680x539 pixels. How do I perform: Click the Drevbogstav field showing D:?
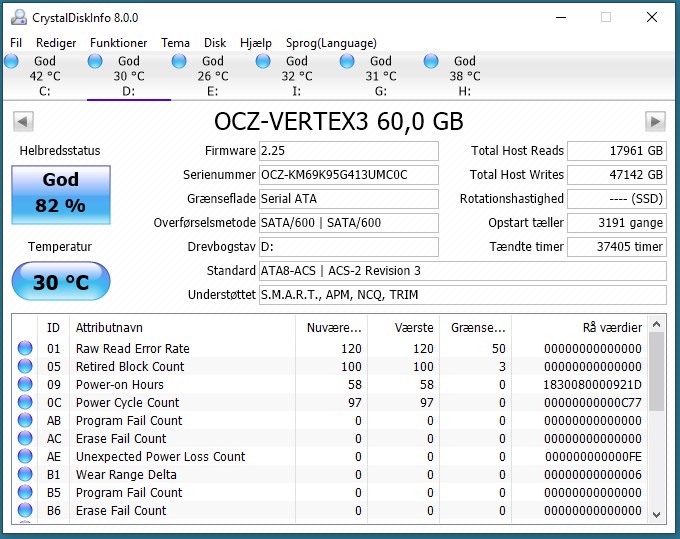click(349, 247)
